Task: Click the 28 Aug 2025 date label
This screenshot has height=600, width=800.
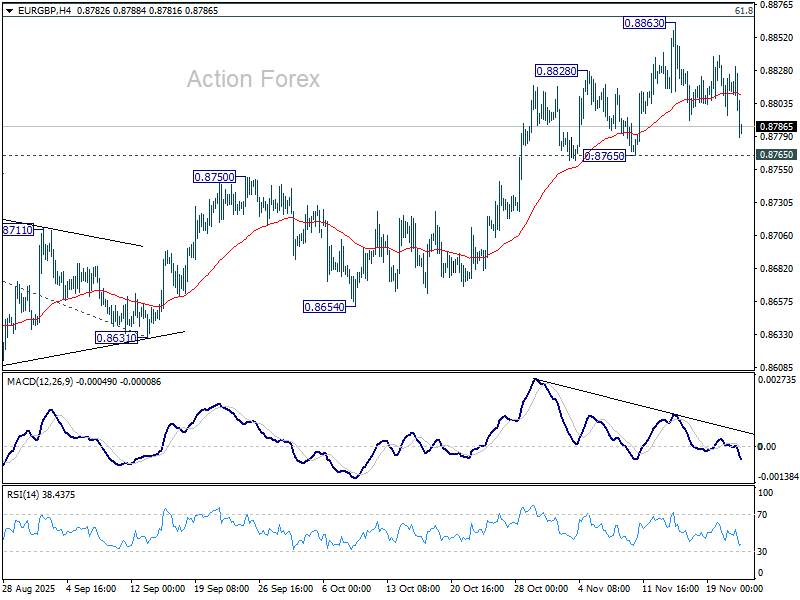Action: (27, 590)
